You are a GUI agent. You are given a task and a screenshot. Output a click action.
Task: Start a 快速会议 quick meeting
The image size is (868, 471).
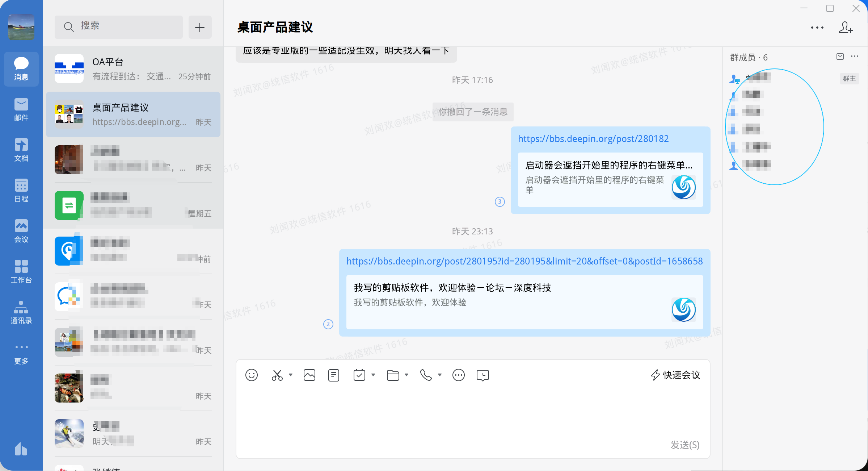coord(675,375)
